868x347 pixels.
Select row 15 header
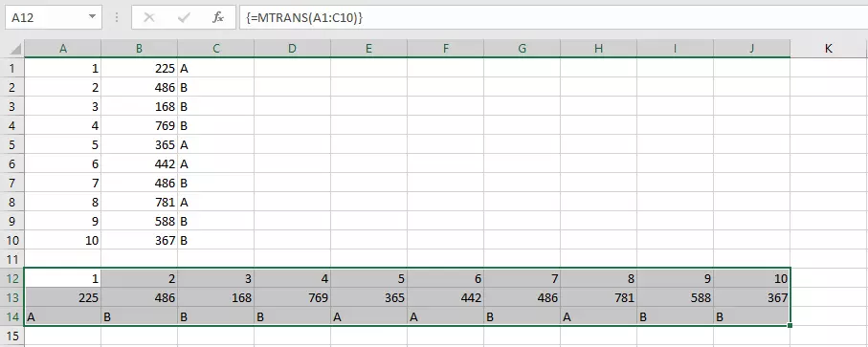[x=12, y=336]
